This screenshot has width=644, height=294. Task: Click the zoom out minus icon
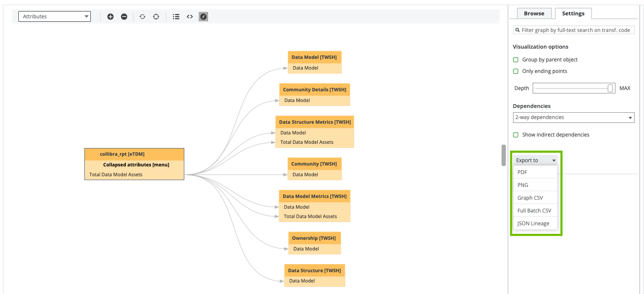click(x=124, y=17)
